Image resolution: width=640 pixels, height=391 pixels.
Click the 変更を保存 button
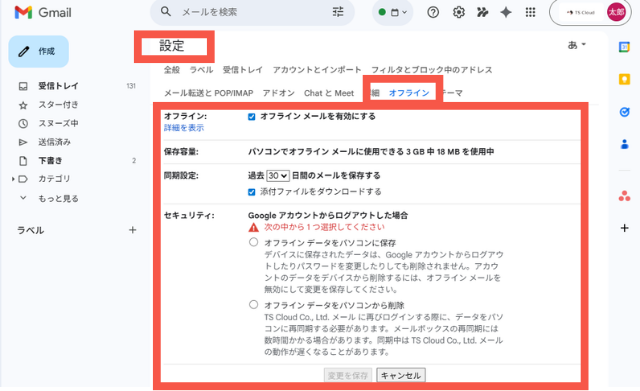click(348, 375)
